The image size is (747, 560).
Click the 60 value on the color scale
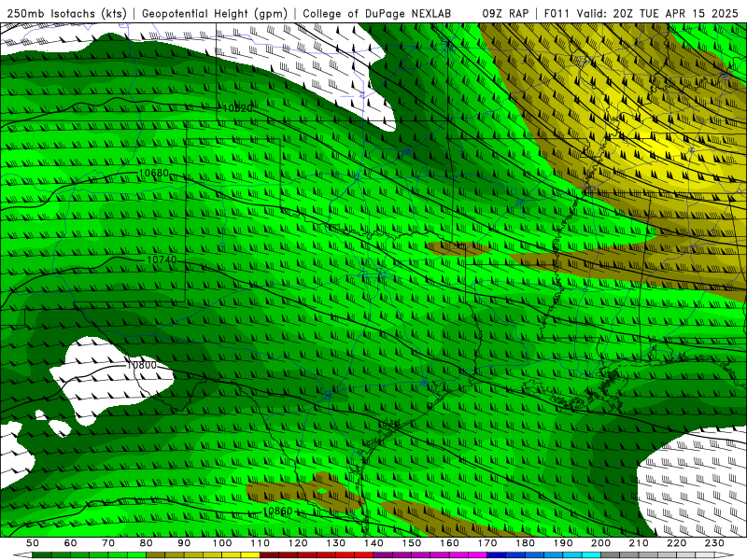point(70,543)
